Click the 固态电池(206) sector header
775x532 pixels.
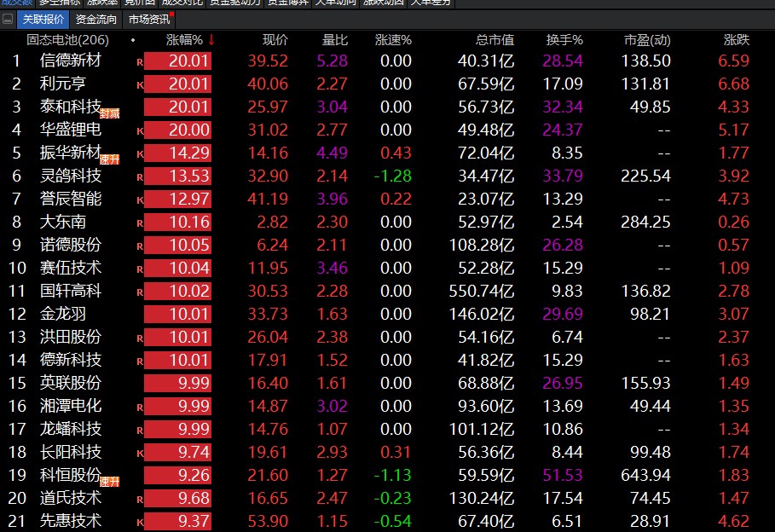pos(67,39)
